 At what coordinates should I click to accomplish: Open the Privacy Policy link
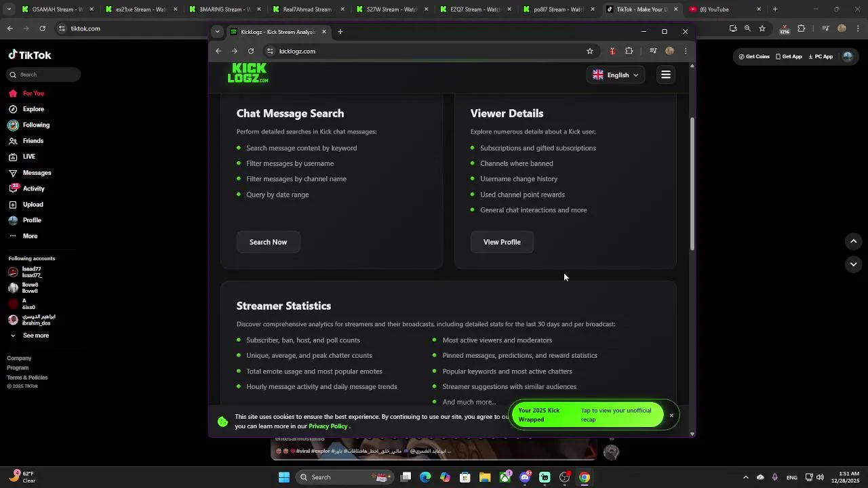[x=328, y=426]
